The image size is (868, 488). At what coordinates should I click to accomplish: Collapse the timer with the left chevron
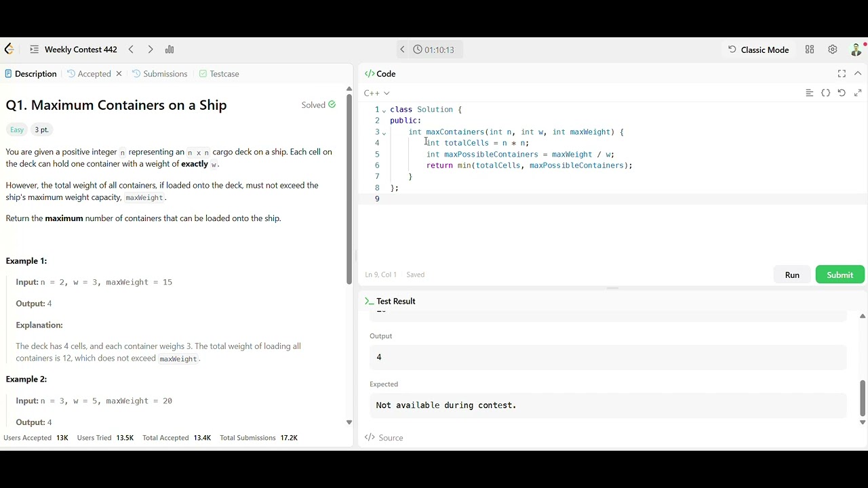coord(402,49)
